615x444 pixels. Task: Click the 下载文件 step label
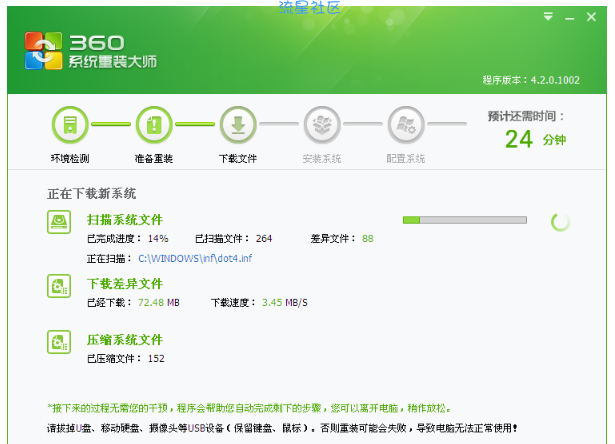[238, 158]
